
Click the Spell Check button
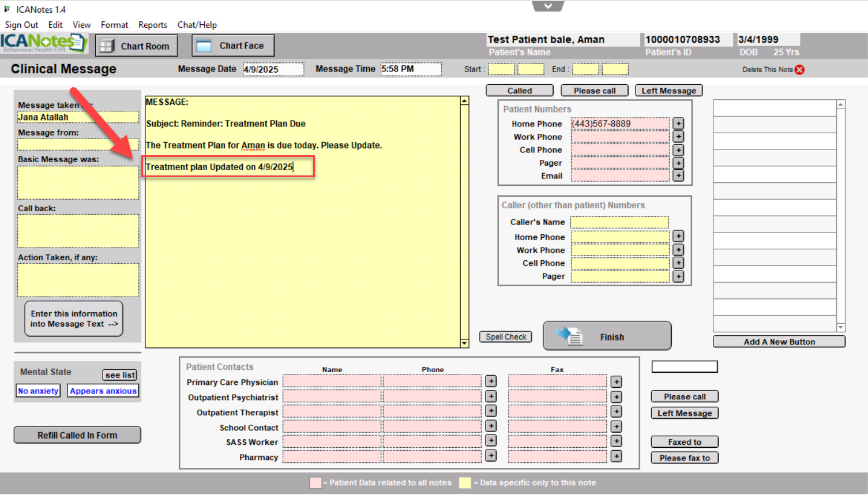tap(506, 337)
